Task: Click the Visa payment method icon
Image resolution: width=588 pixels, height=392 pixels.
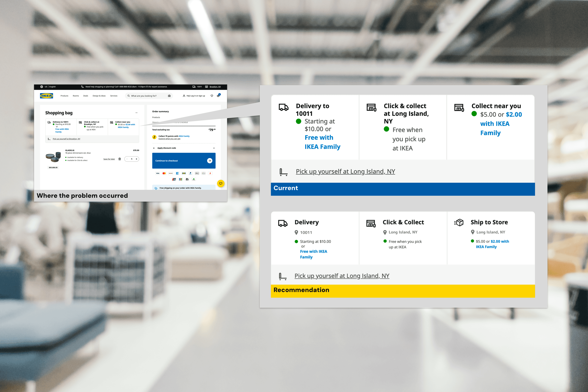Action: 157,174
